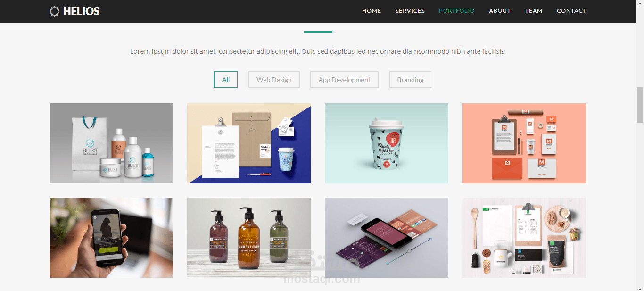Viewport: 644px width, 291px height.
Task: Open the HOME navigation link
Action: [x=372, y=11]
